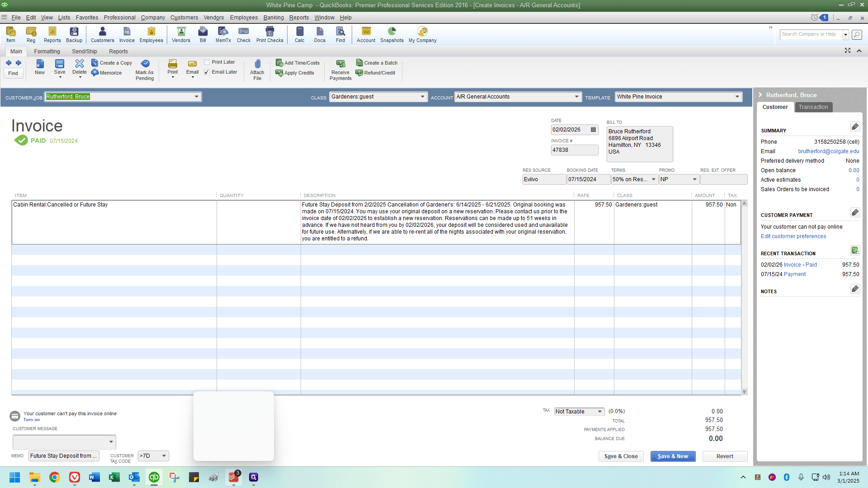Click the Attach File paperclip icon

coord(257,70)
